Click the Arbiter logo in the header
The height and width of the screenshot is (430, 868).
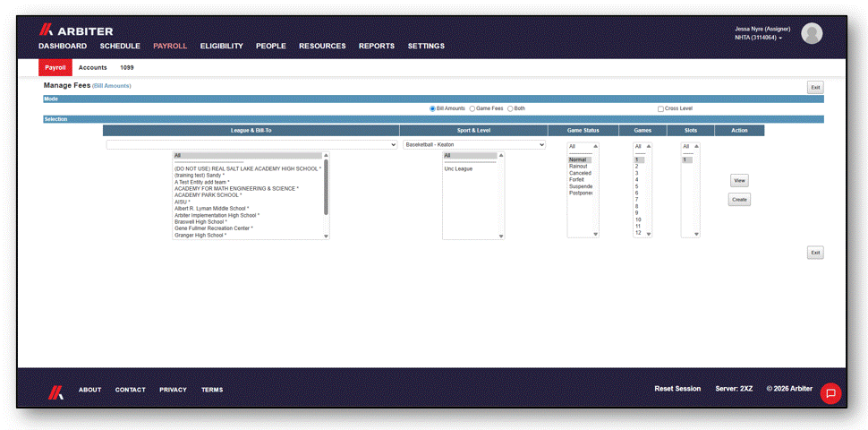pos(76,31)
